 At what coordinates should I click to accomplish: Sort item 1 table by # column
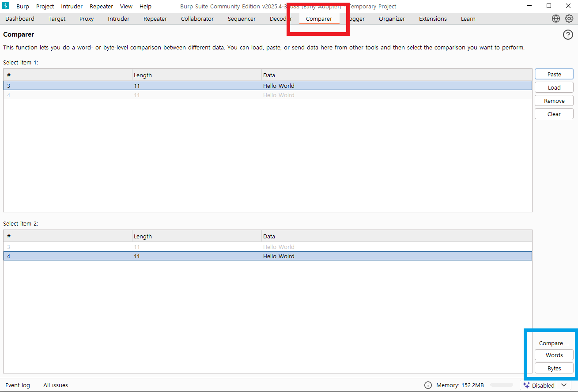coord(68,75)
